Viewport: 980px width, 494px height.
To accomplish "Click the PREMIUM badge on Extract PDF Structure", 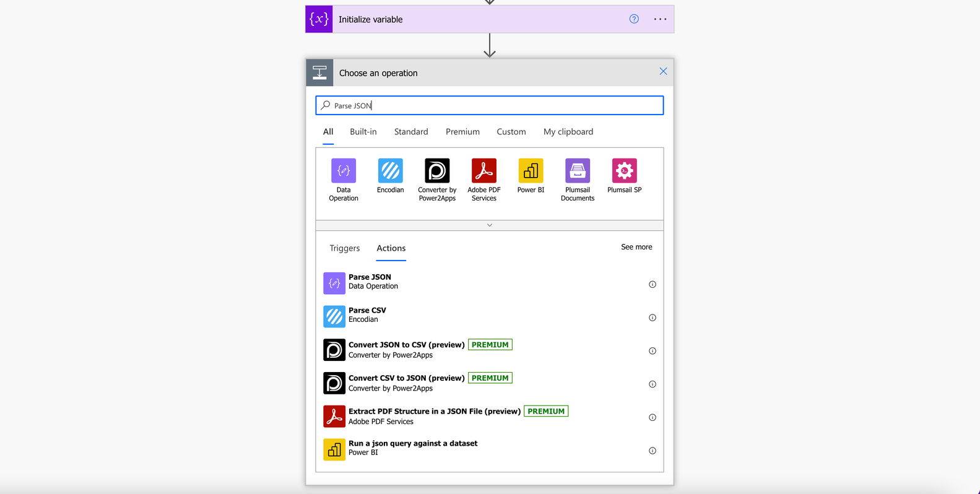I will point(546,411).
